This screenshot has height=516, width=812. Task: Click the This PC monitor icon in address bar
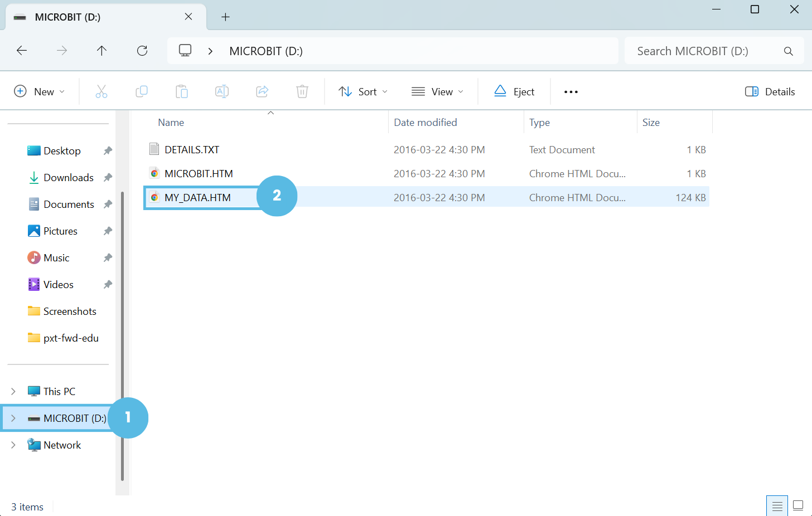(x=185, y=51)
